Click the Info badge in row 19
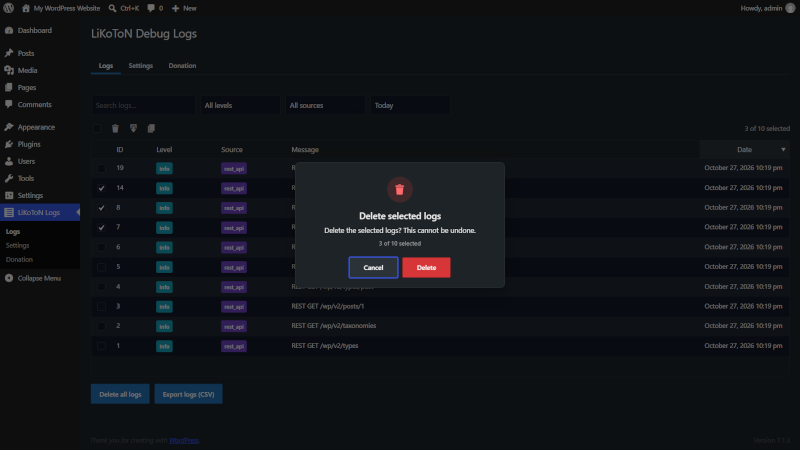The image size is (800, 450). click(x=164, y=168)
